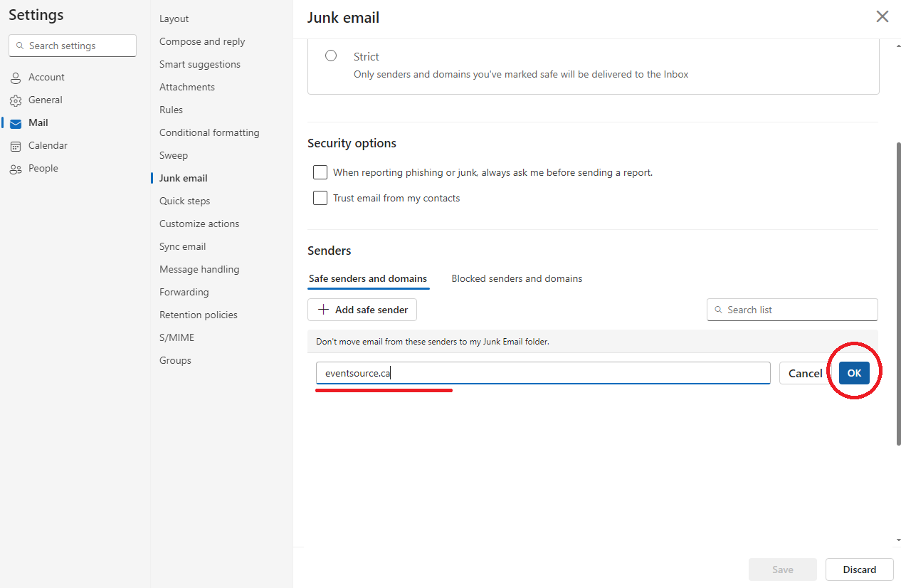Click the Calendar icon in sidebar

[16, 146]
